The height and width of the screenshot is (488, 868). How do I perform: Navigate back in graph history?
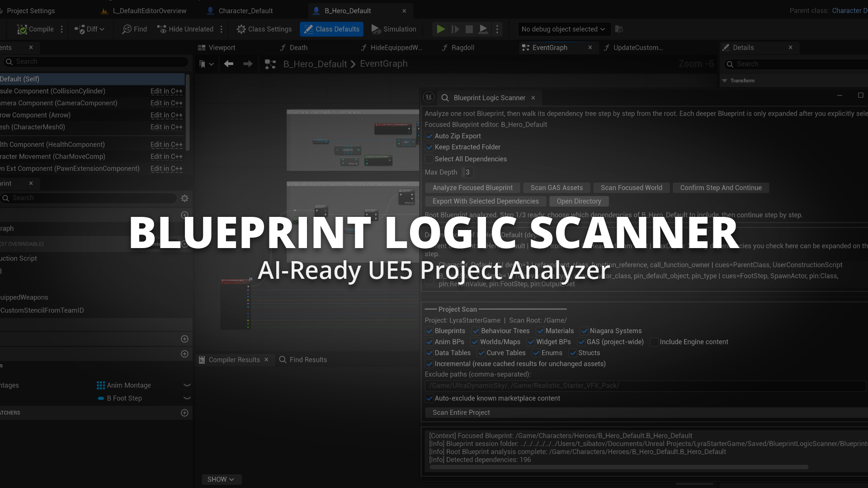click(x=229, y=64)
